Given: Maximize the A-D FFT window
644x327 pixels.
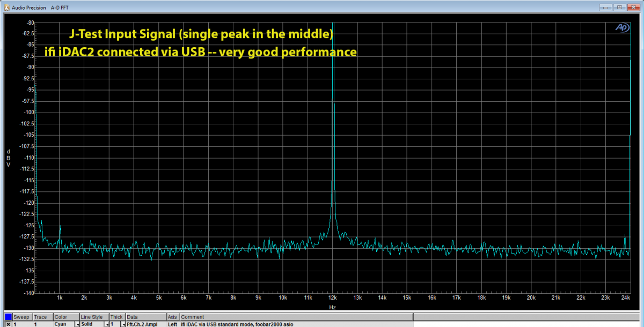Looking at the screenshot, I should [x=620, y=7].
